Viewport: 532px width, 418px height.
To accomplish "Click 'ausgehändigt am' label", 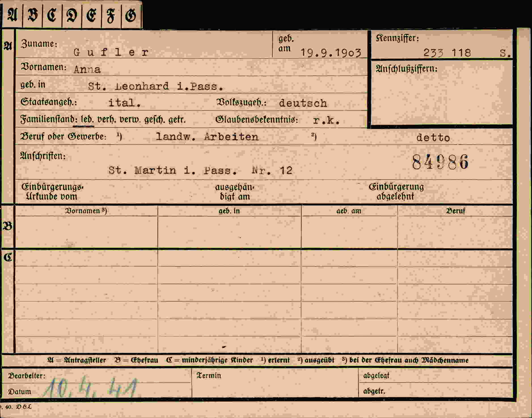I will click(235, 192).
